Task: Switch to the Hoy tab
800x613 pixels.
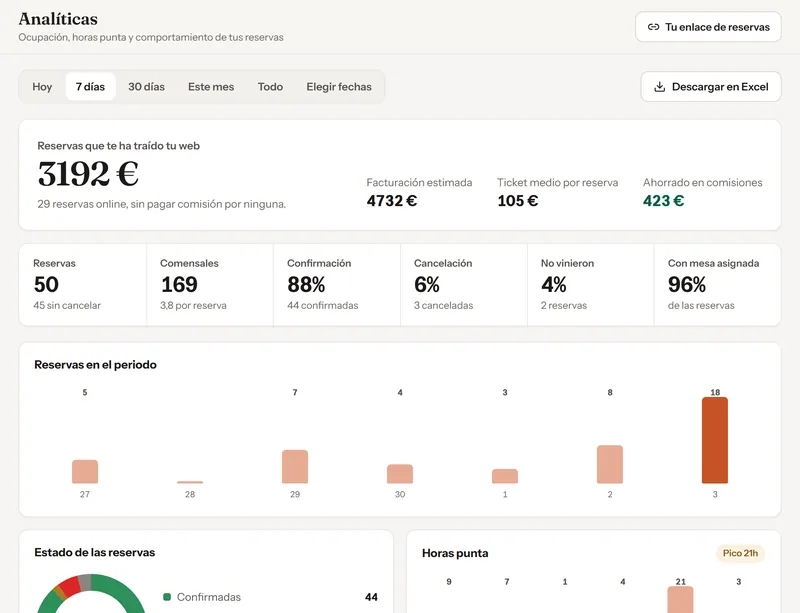Action: click(x=42, y=87)
